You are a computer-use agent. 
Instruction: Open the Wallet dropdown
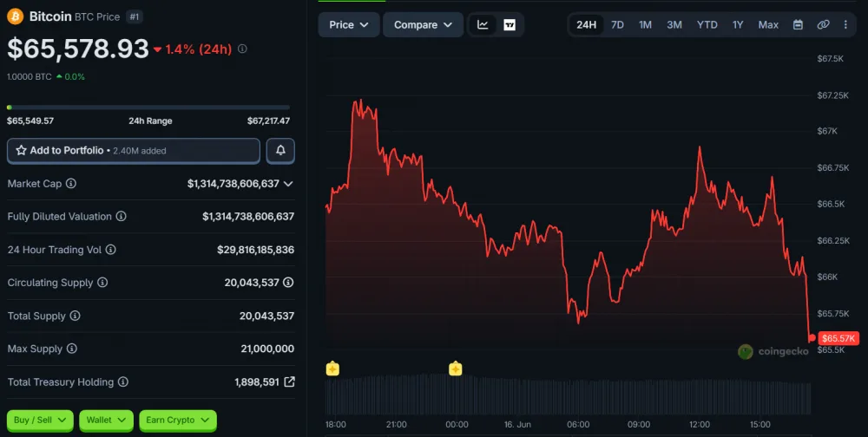click(x=106, y=421)
